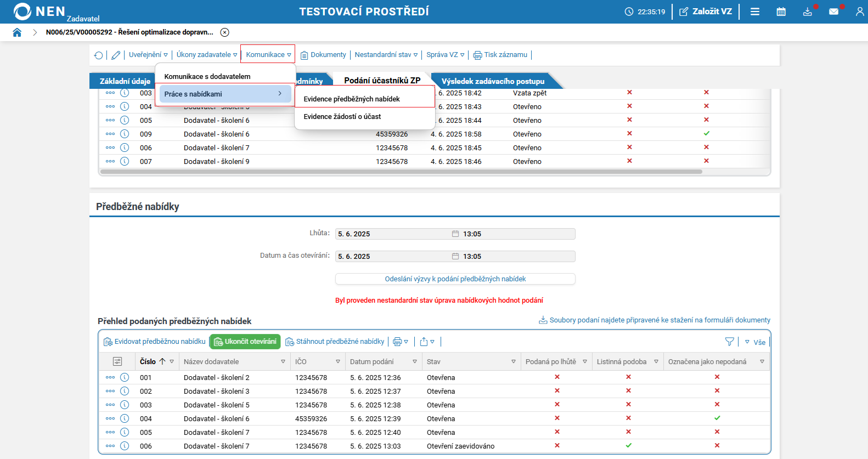Click the pencil edit icon

click(116, 55)
